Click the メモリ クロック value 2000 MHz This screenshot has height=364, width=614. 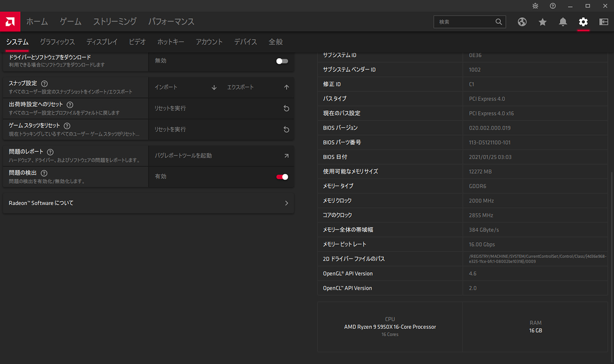coord(481,201)
